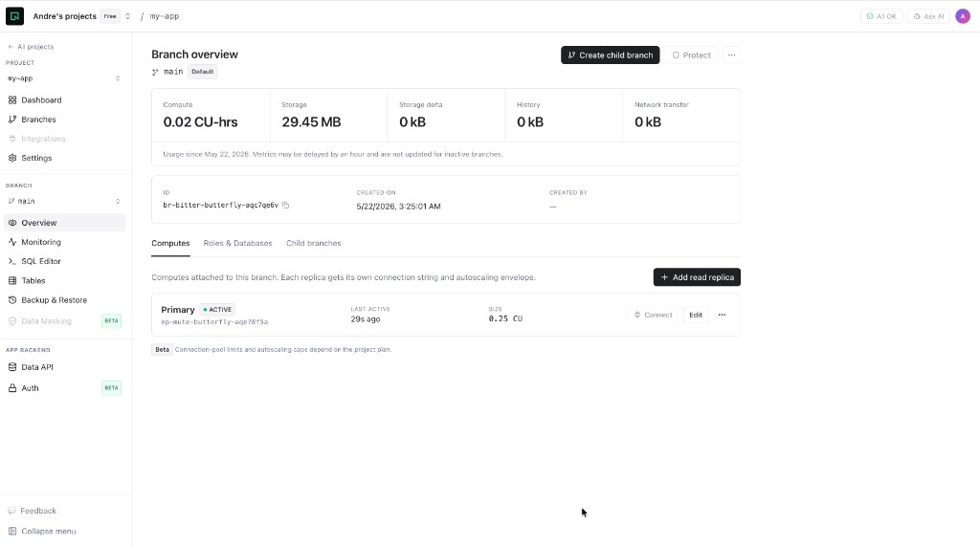The height and width of the screenshot is (547, 980).
Task: Click the Tables grid icon
Action: click(x=12, y=281)
